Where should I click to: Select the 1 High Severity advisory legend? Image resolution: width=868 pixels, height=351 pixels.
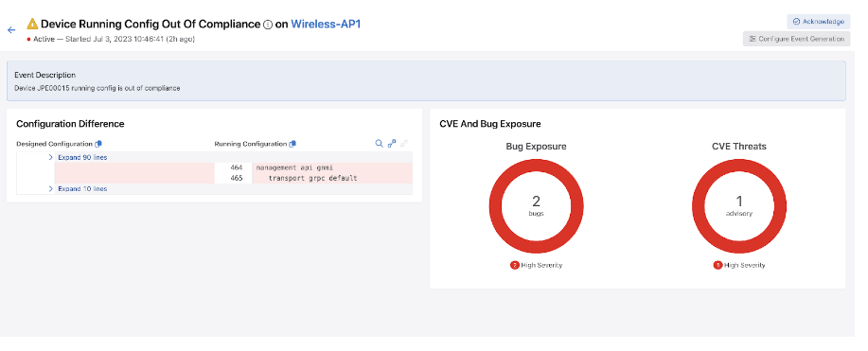click(739, 265)
